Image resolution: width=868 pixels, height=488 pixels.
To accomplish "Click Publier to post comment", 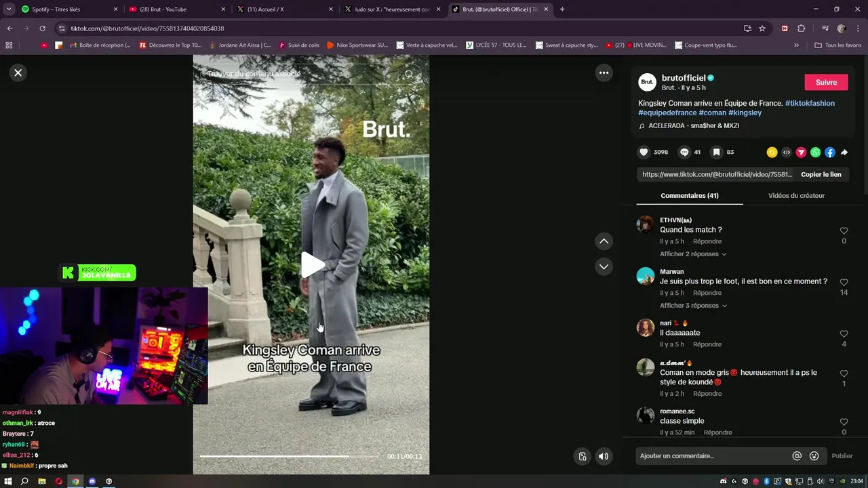I will [842, 456].
